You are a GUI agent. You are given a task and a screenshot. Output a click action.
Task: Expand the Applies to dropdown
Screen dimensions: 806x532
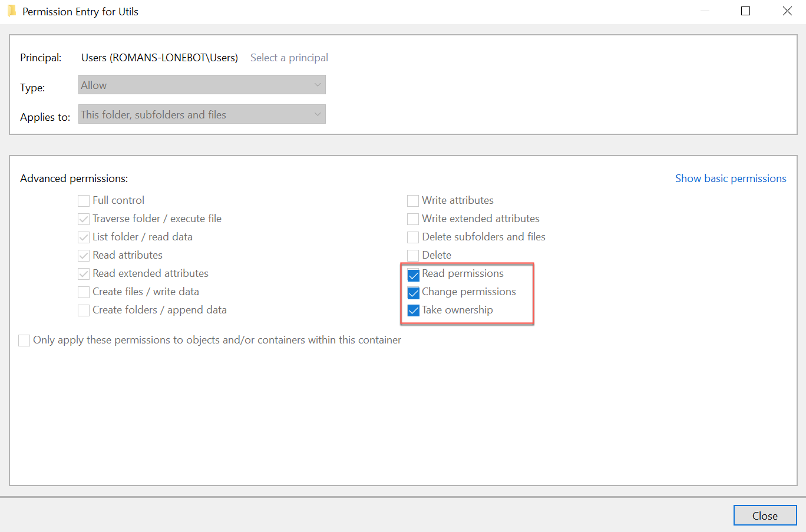[x=201, y=114]
